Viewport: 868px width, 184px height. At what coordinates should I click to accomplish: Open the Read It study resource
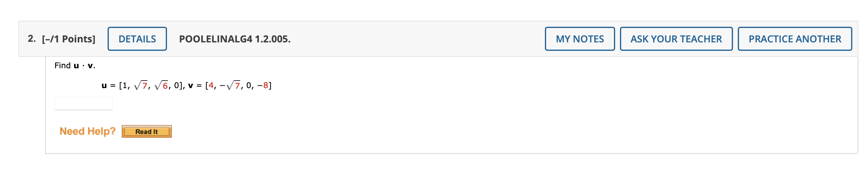coord(146,131)
